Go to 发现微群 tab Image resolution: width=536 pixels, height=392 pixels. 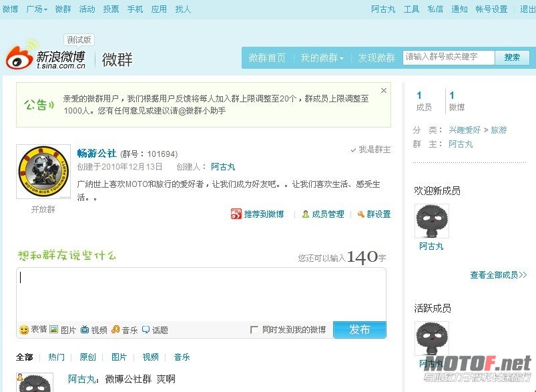[376, 58]
